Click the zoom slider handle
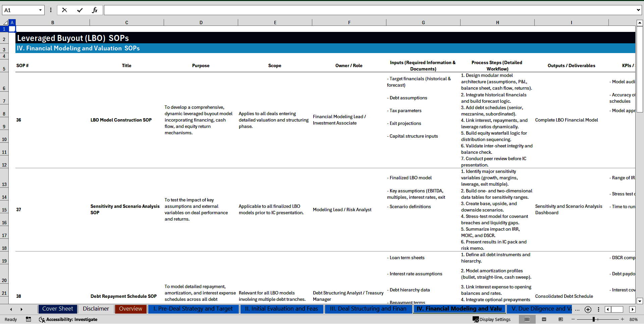644x324 pixels. 593,319
